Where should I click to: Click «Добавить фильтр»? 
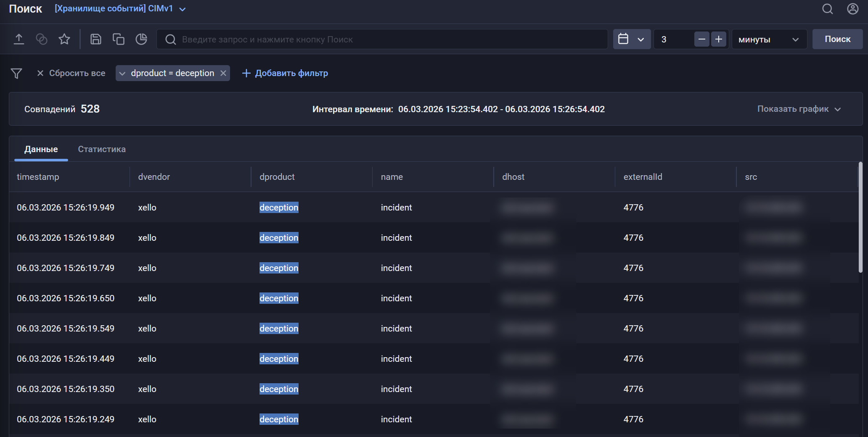coord(285,73)
